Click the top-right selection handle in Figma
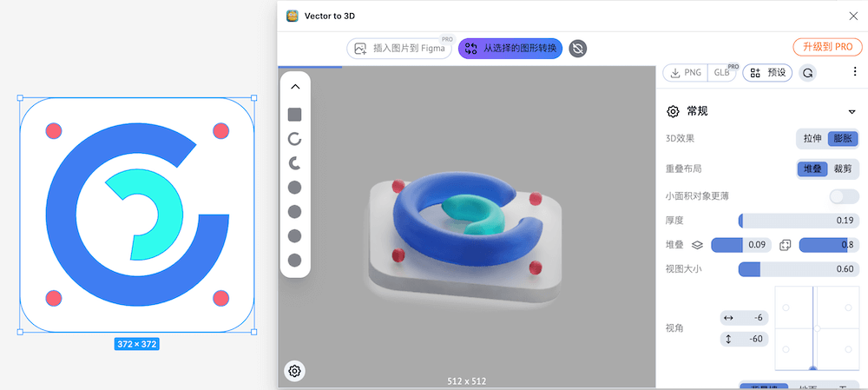This screenshot has width=868, height=390. coord(254,98)
